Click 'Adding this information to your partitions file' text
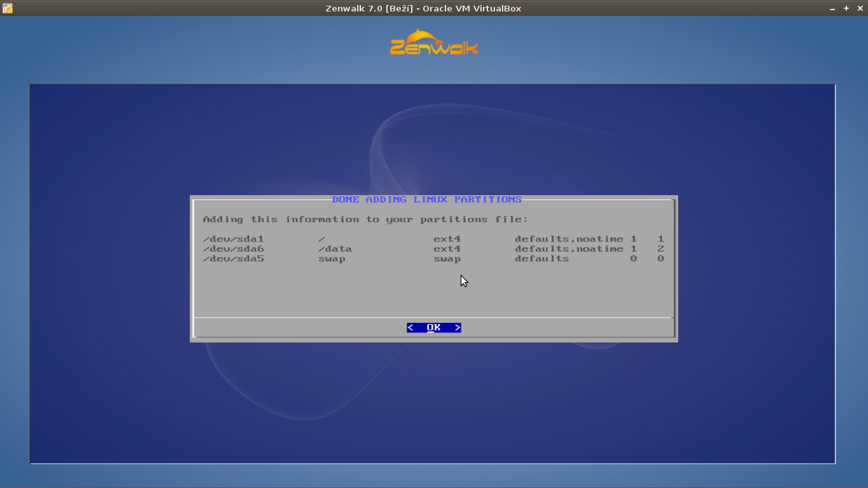 click(365, 219)
